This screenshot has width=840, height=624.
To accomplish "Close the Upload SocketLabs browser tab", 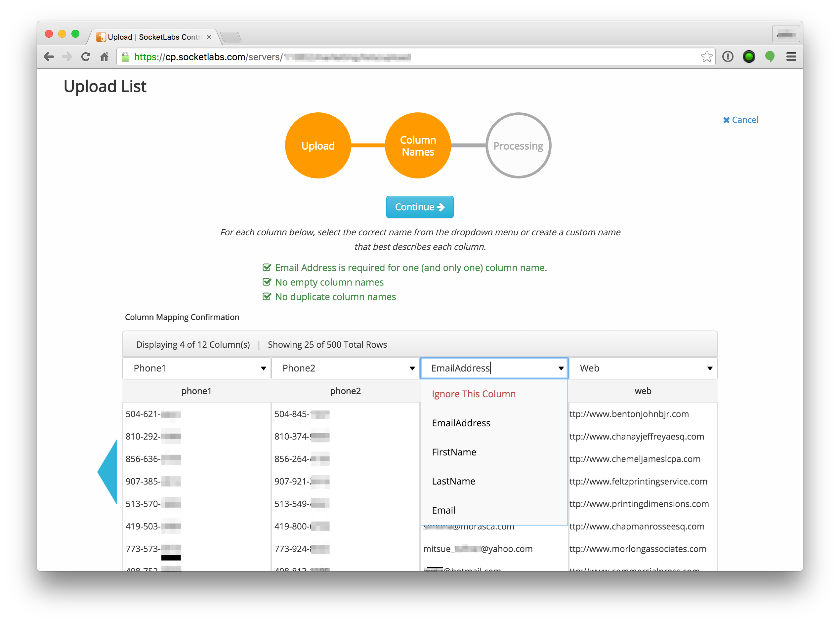I will click(x=209, y=37).
